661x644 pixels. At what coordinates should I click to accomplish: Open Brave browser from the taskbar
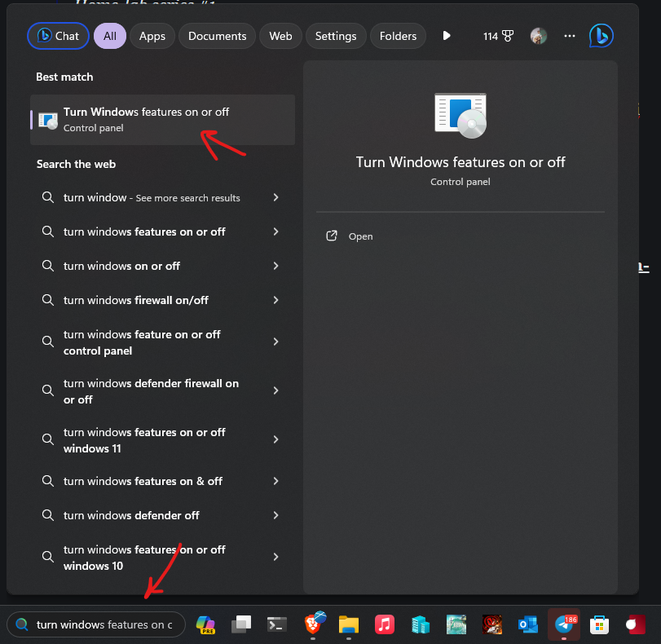point(314,624)
